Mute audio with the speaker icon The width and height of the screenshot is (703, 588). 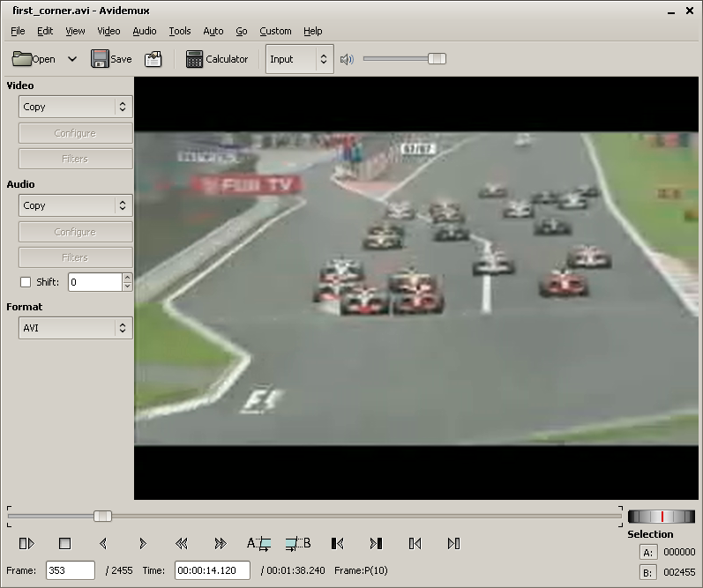coord(347,59)
